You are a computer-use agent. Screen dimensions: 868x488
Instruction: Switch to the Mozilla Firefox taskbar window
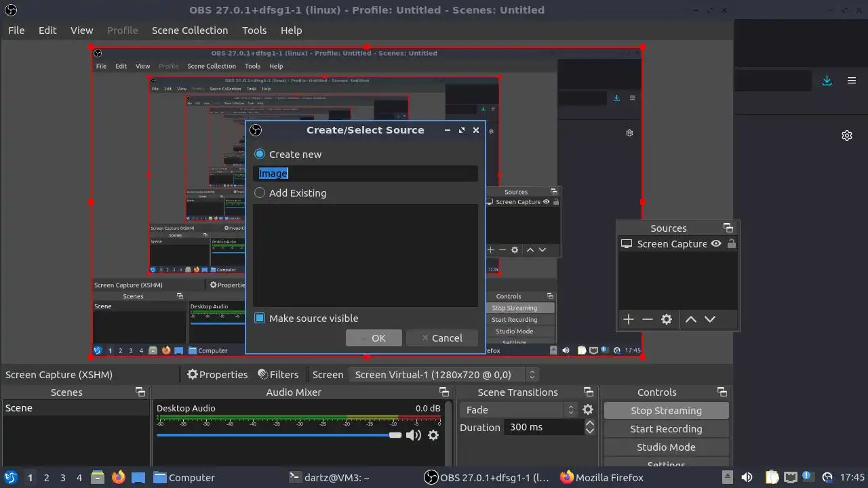[601, 477]
